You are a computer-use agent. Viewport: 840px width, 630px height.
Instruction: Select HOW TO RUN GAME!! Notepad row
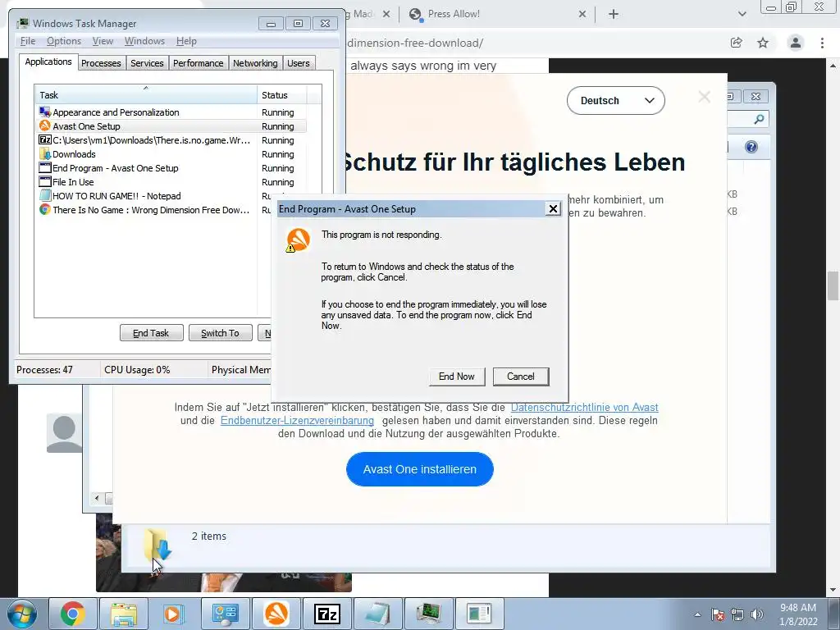tap(153, 196)
